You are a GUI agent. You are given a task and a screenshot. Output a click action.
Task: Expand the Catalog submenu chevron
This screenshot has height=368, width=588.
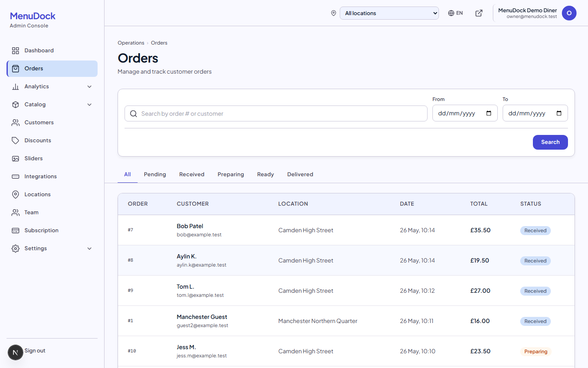[89, 105]
